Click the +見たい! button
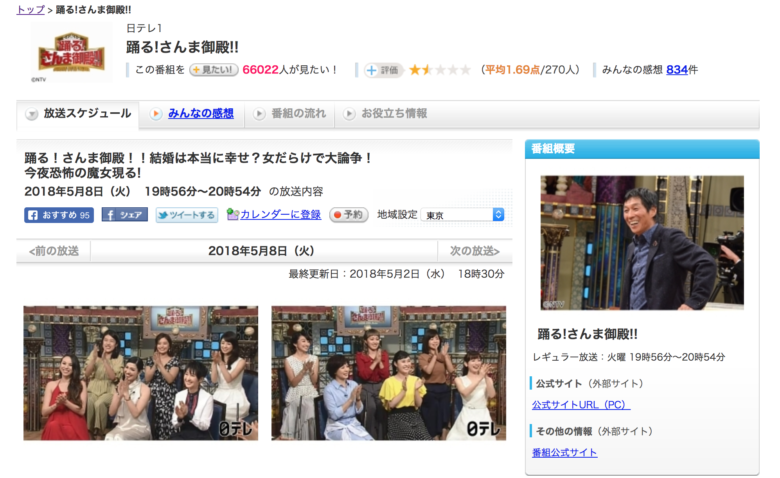Screen dimensions: 780x478 click(x=214, y=70)
